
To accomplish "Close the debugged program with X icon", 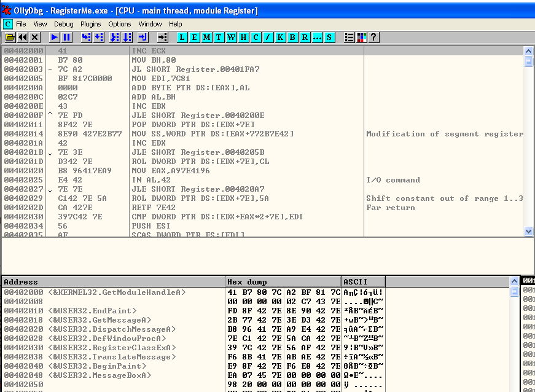I will tap(35, 37).
